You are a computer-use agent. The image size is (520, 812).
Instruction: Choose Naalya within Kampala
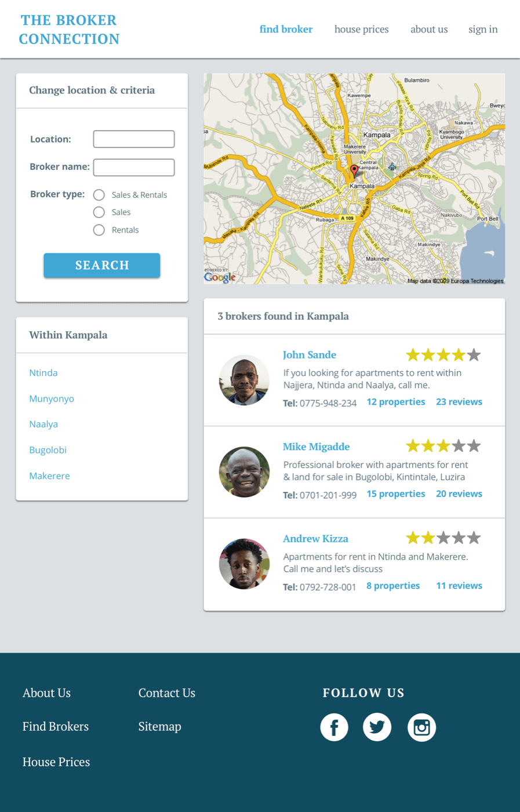pyautogui.click(x=43, y=424)
